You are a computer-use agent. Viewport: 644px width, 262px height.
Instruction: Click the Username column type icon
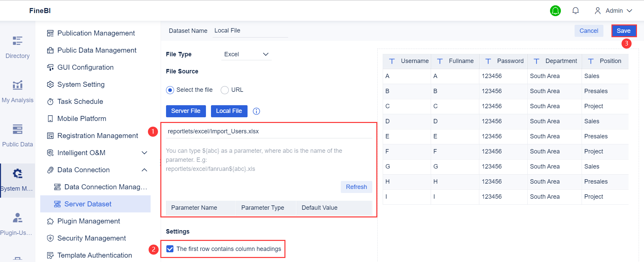392,61
